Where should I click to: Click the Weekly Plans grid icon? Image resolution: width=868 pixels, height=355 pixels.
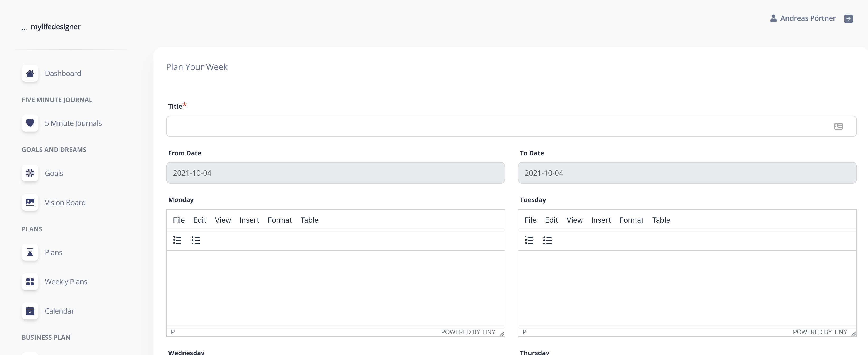pos(30,281)
